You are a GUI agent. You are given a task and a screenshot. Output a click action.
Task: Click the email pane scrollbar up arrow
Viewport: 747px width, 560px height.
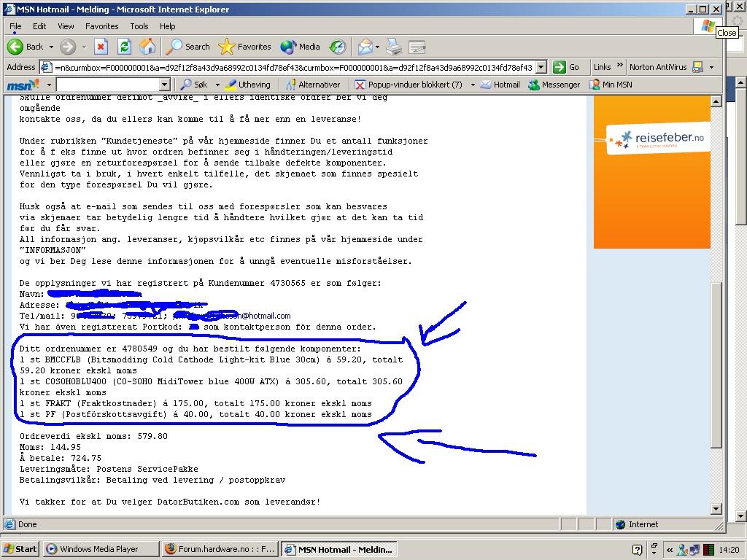click(716, 101)
